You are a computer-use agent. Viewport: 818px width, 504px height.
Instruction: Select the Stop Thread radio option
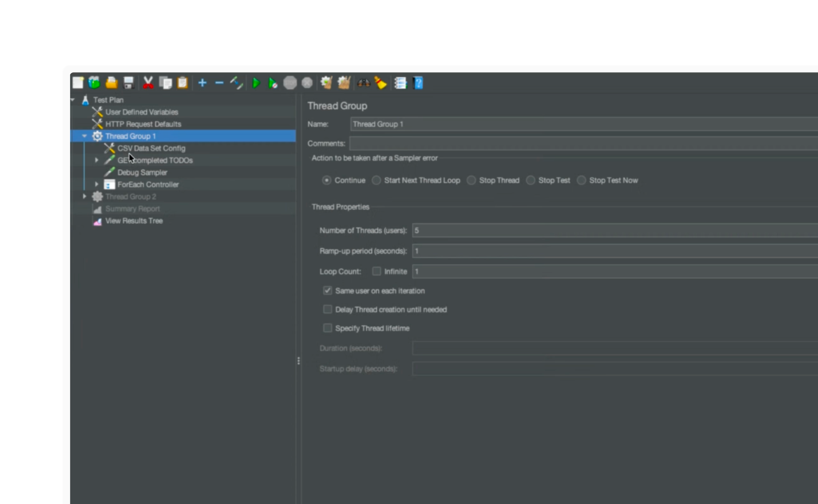tap(471, 180)
